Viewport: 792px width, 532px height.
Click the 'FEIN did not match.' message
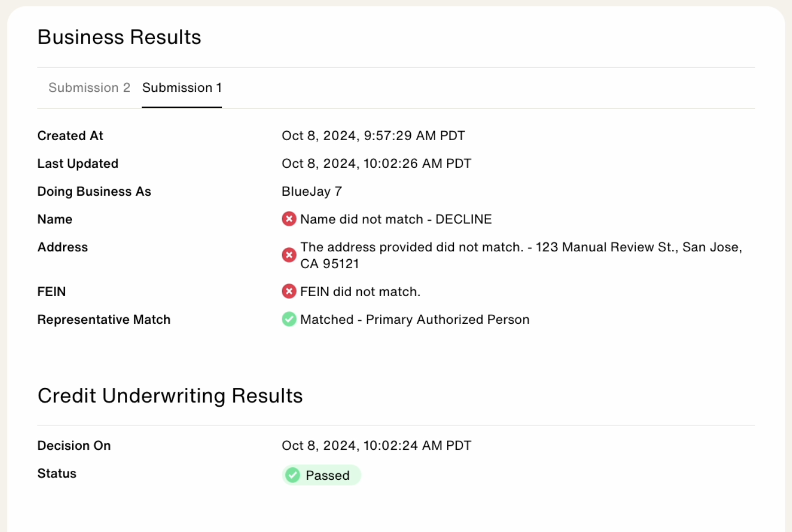point(360,292)
